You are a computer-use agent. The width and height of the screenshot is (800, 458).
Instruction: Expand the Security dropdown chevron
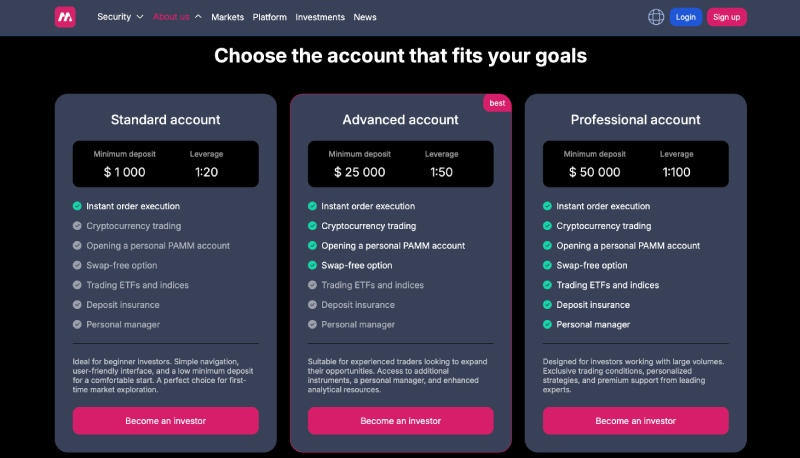(x=140, y=17)
